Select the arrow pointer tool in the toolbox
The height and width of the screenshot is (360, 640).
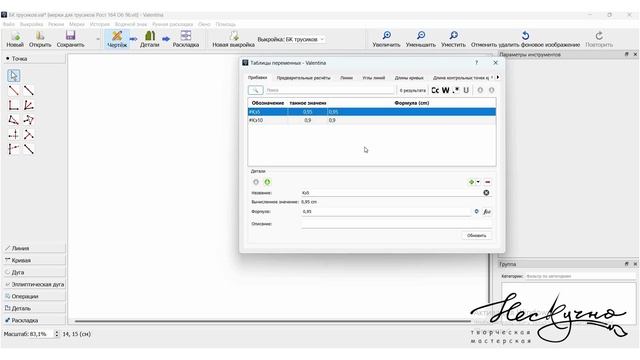[13, 76]
